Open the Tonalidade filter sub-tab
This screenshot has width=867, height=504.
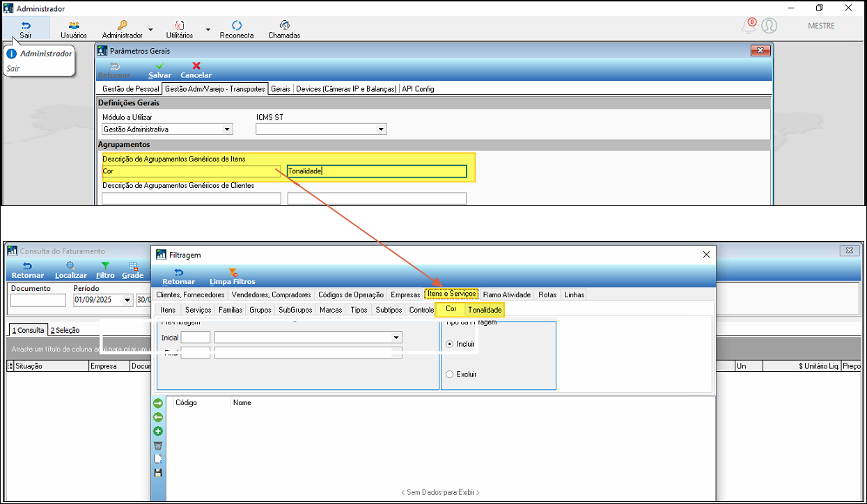[x=485, y=310]
